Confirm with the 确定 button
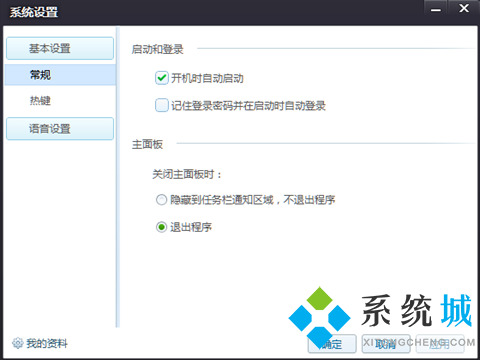 [x=332, y=344]
